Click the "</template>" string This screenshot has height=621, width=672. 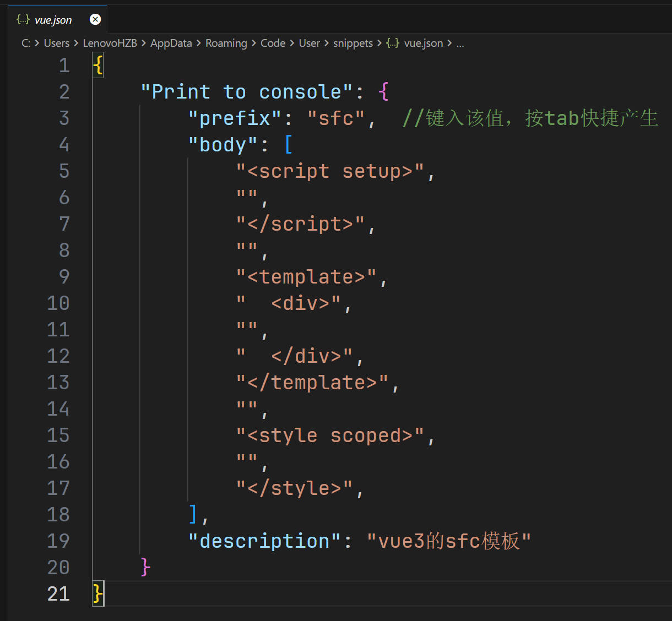tap(312, 383)
